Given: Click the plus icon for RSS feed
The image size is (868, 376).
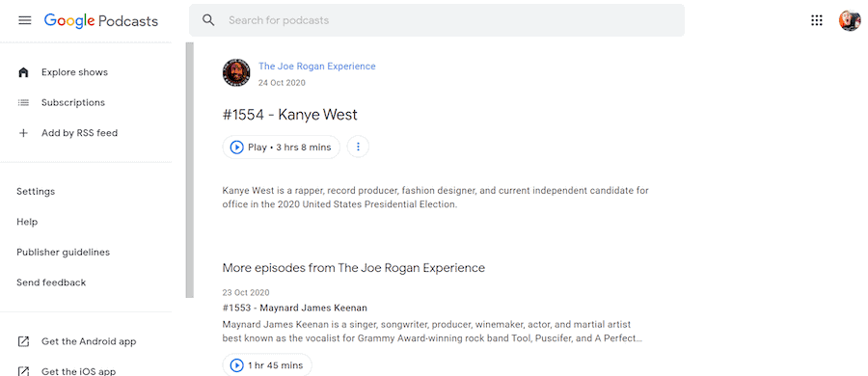Looking at the screenshot, I should [x=23, y=133].
